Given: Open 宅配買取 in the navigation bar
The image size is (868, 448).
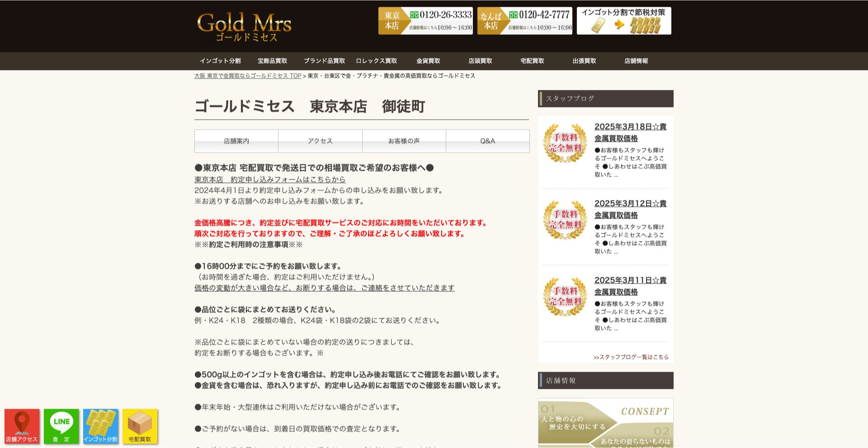Looking at the screenshot, I should tap(532, 61).
